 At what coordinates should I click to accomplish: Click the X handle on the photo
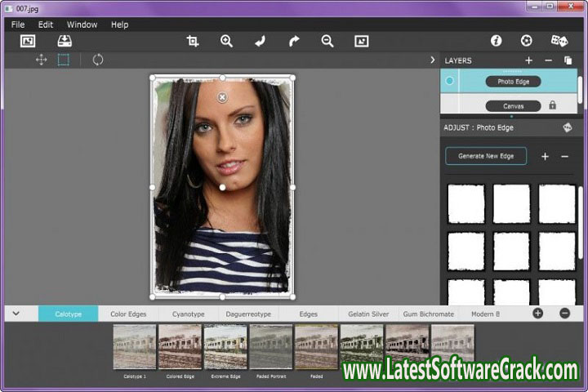click(x=222, y=97)
